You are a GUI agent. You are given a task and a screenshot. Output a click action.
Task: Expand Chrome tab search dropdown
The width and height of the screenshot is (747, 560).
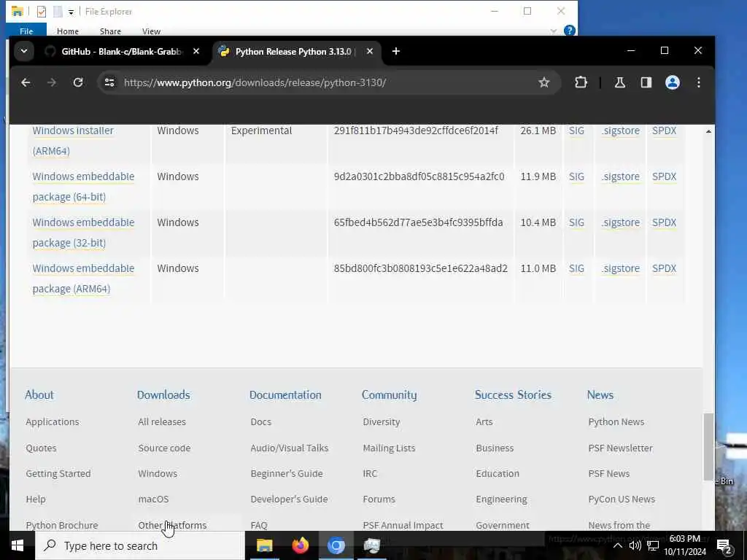pos(24,51)
